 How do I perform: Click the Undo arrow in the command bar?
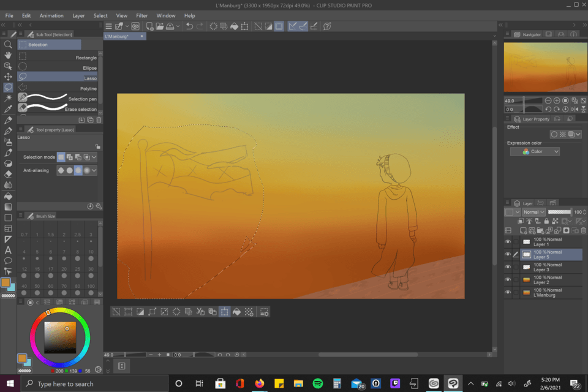tap(189, 26)
